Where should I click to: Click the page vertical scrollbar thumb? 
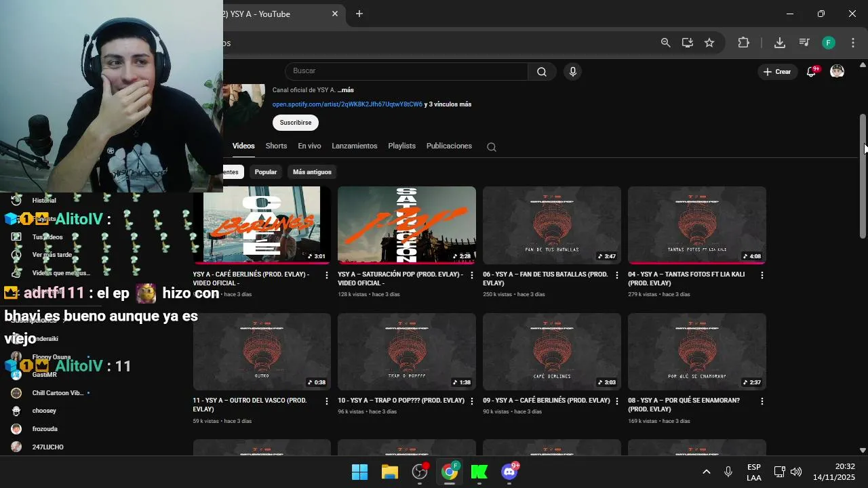(x=863, y=176)
